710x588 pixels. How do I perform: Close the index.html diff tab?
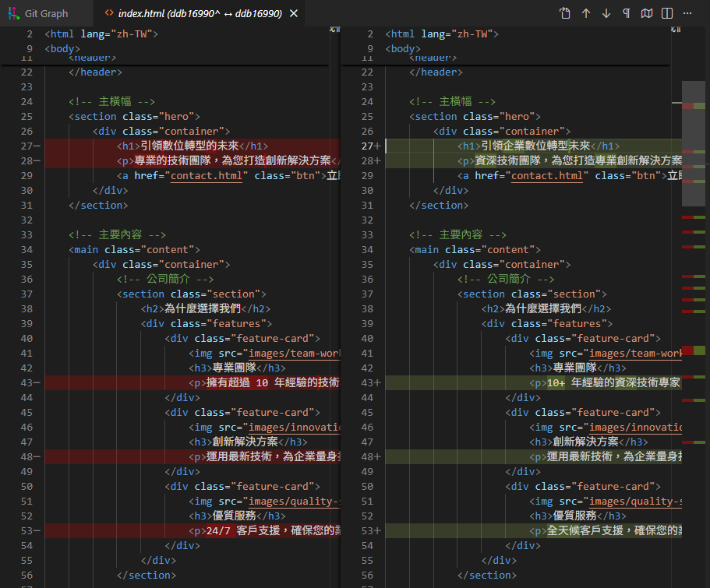pos(293,13)
